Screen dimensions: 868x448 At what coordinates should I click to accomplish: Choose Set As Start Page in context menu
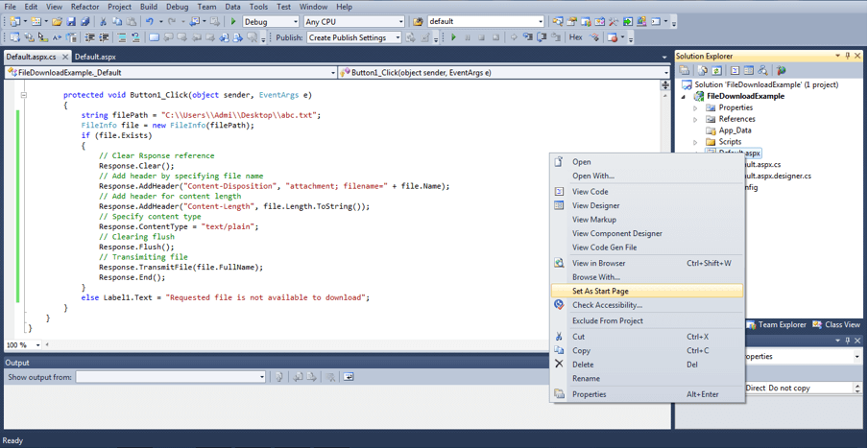647,291
